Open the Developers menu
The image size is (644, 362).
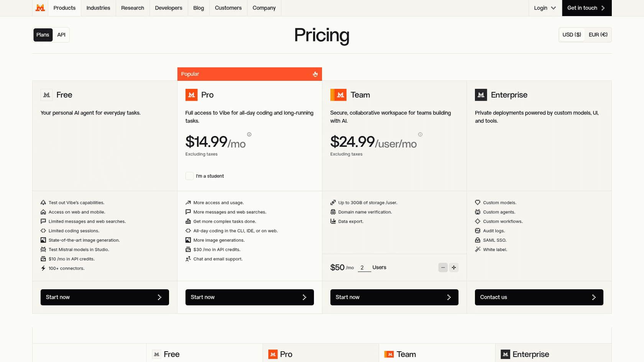[x=169, y=8]
